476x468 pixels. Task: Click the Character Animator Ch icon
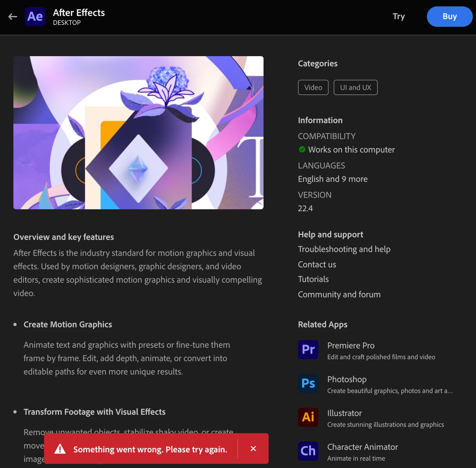(308, 451)
